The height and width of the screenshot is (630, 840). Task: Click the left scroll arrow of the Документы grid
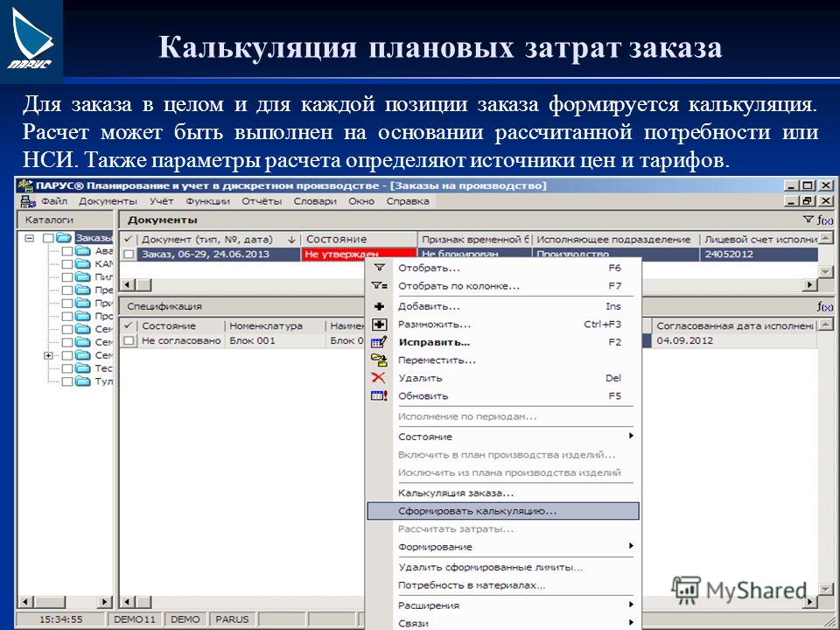127,285
